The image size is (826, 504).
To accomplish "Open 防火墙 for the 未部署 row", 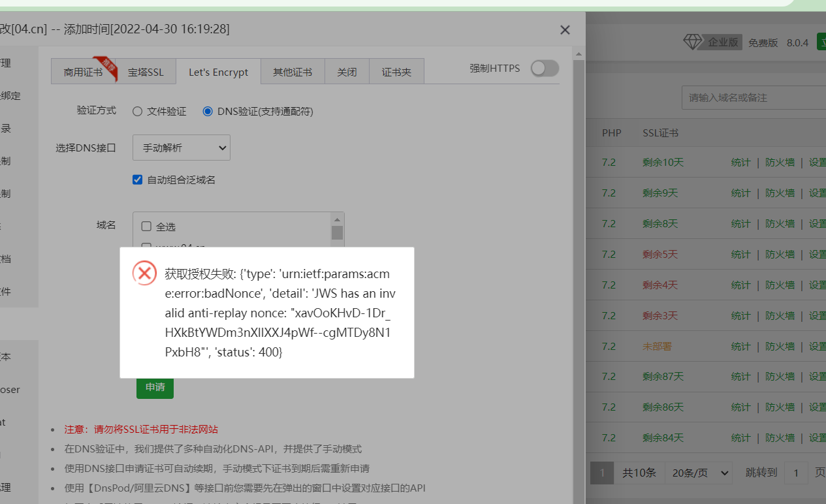I will [x=780, y=346].
